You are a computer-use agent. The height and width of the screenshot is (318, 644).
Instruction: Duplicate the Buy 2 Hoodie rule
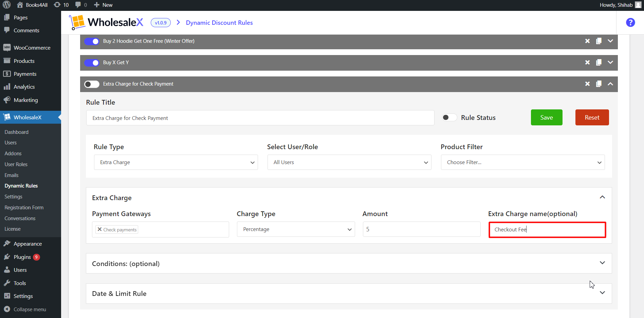coord(599,41)
